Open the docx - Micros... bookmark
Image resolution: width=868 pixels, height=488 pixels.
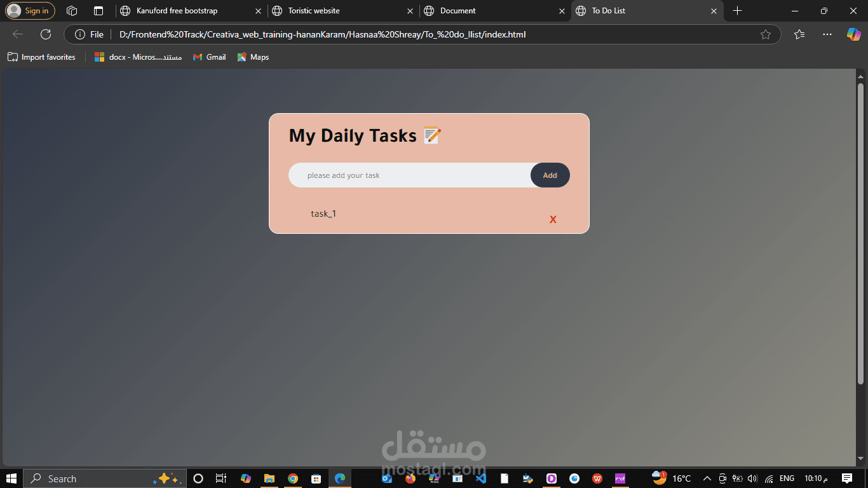[x=138, y=57]
